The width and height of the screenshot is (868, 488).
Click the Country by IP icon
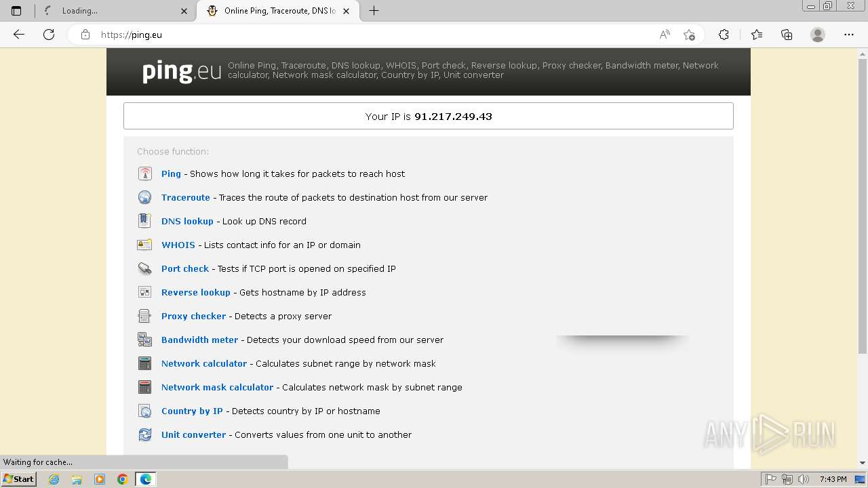click(x=144, y=411)
